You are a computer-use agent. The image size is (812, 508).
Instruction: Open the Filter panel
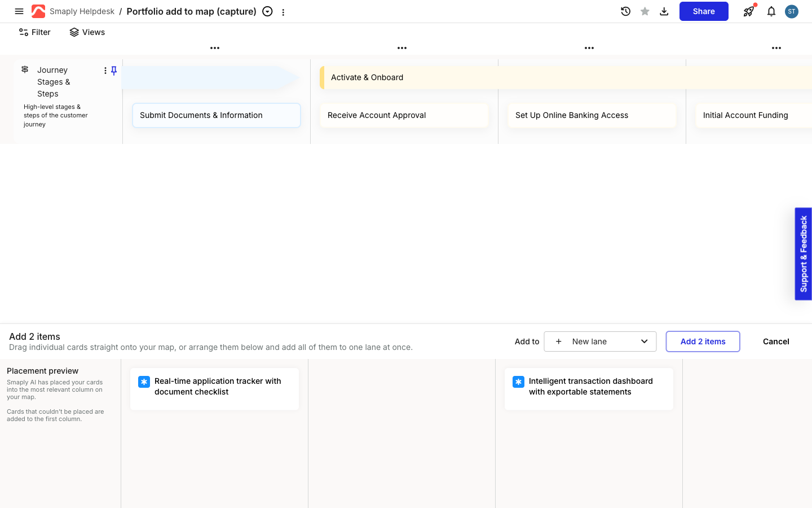tap(35, 32)
